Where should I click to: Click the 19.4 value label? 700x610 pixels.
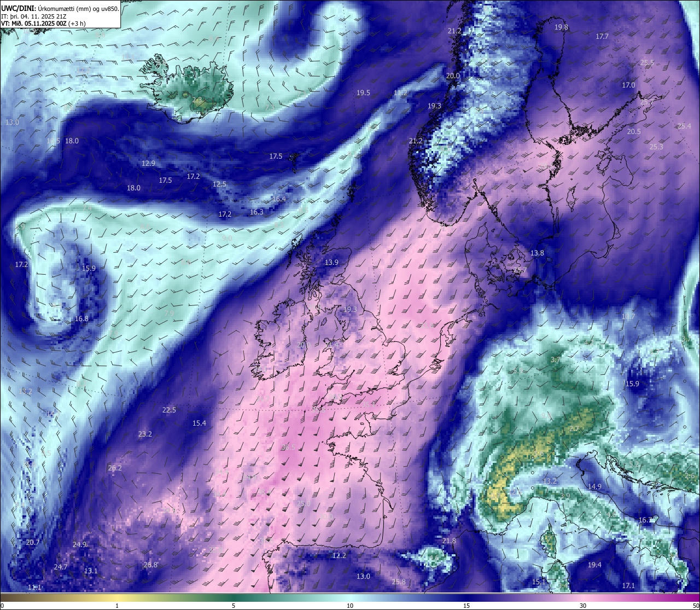pyautogui.click(x=594, y=565)
